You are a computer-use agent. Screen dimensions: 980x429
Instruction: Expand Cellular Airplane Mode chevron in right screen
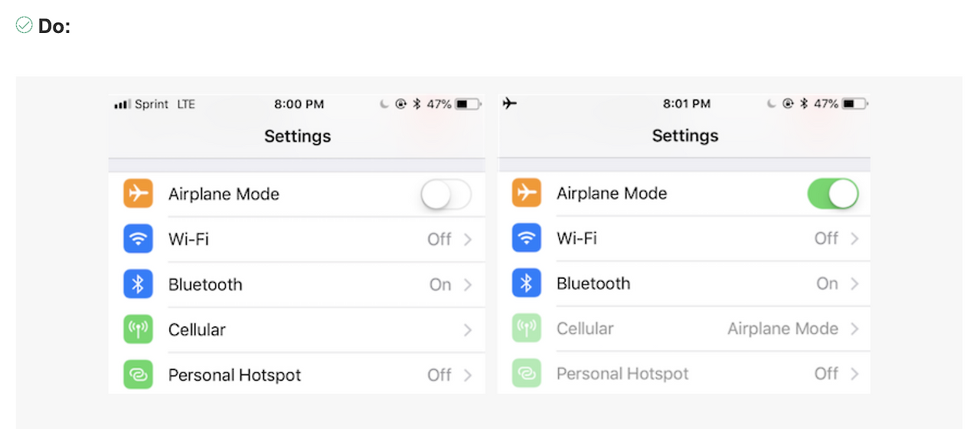click(x=855, y=329)
